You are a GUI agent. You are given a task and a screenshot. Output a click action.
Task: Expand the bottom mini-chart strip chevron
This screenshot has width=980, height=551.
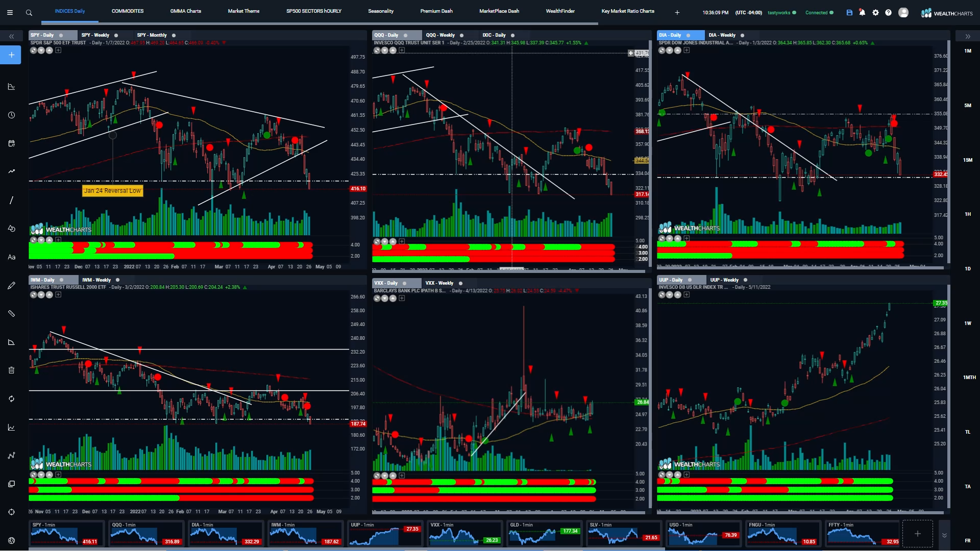click(x=944, y=535)
